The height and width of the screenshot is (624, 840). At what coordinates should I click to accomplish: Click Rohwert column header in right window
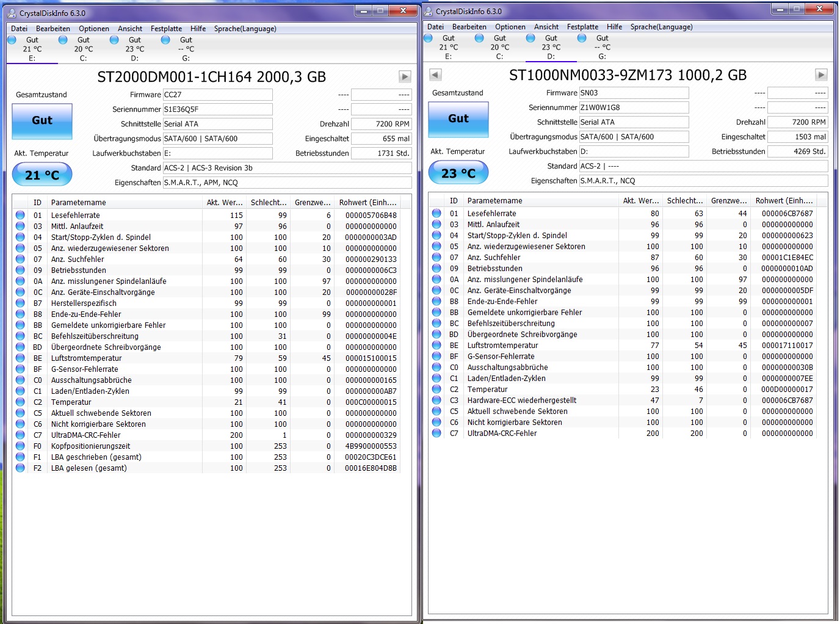click(784, 200)
